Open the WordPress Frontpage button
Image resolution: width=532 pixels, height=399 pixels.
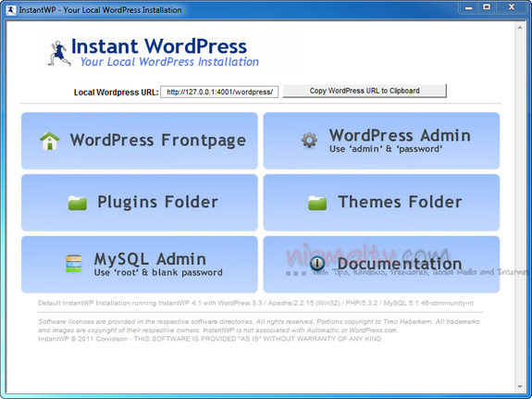point(140,141)
